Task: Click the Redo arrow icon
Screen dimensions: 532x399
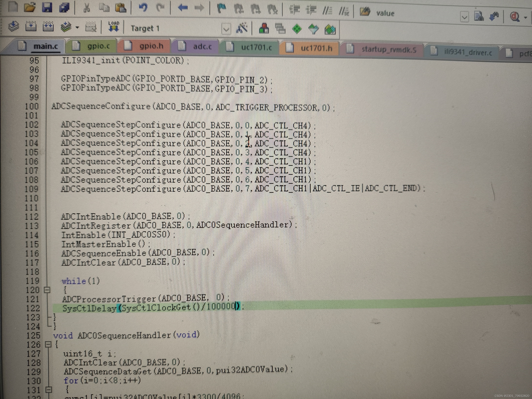Action: pyautogui.click(x=160, y=8)
